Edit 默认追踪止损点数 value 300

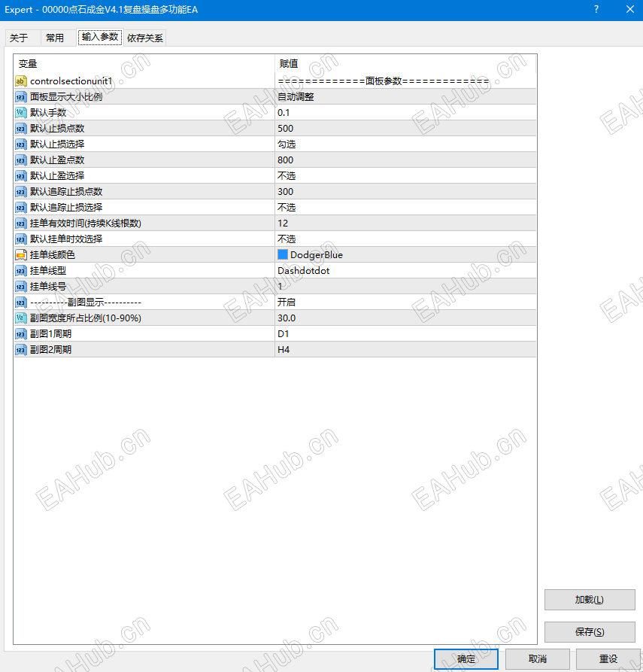[x=405, y=192]
